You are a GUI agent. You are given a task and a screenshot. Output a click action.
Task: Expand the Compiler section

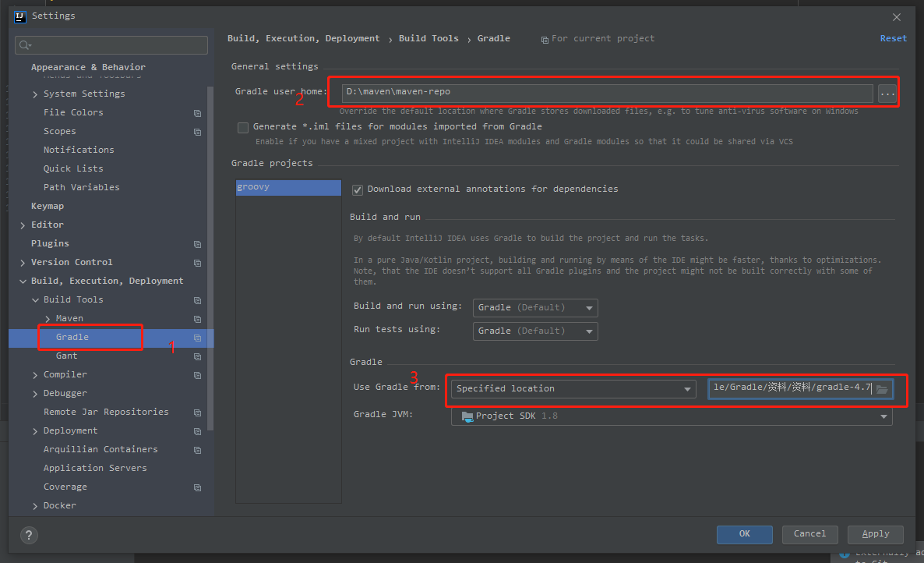pos(35,375)
